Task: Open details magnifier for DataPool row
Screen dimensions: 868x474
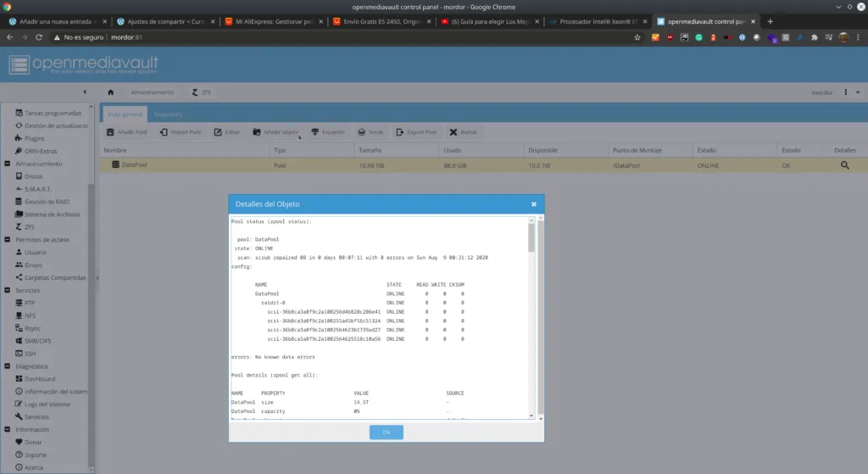Action: point(845,165)
